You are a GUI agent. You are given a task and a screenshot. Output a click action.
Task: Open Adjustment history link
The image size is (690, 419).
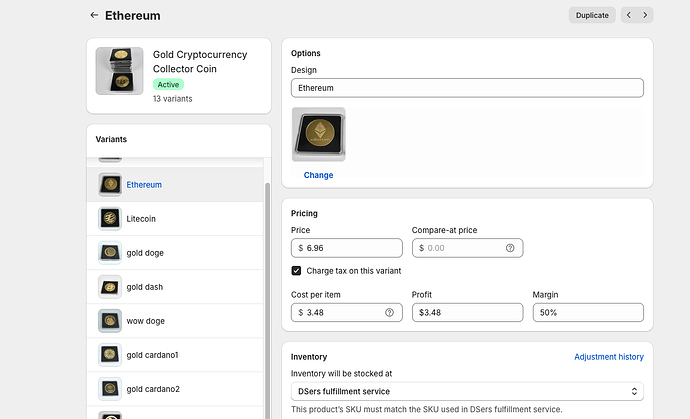tap(608, 356)
